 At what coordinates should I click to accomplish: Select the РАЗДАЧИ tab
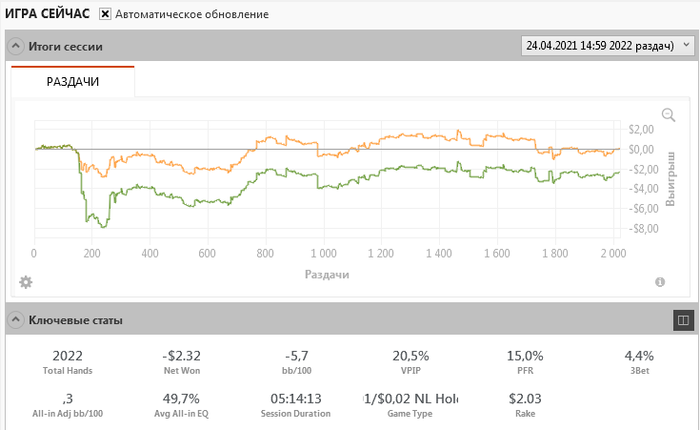73,82
